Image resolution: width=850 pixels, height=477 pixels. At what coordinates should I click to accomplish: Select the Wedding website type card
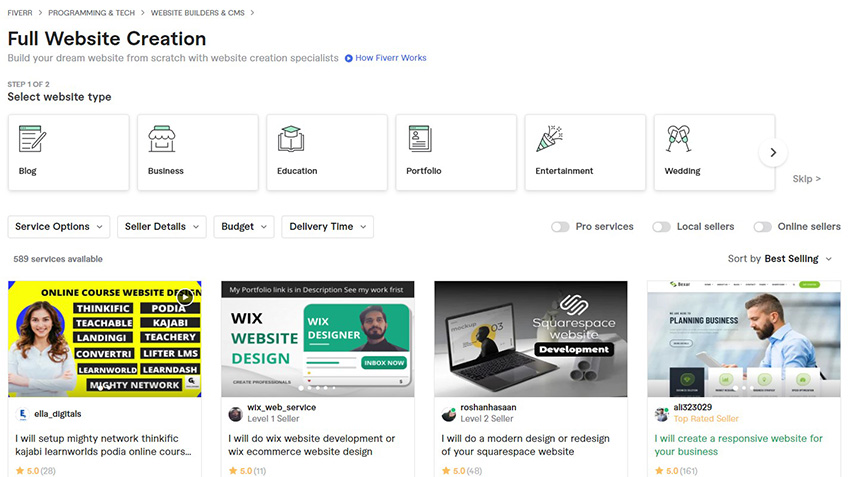(x=714, y=152)
